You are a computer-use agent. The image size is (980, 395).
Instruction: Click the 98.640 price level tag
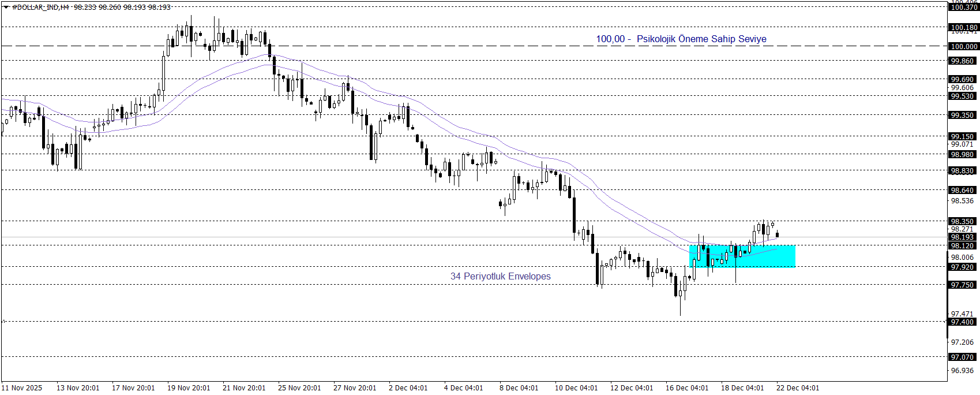963,191
